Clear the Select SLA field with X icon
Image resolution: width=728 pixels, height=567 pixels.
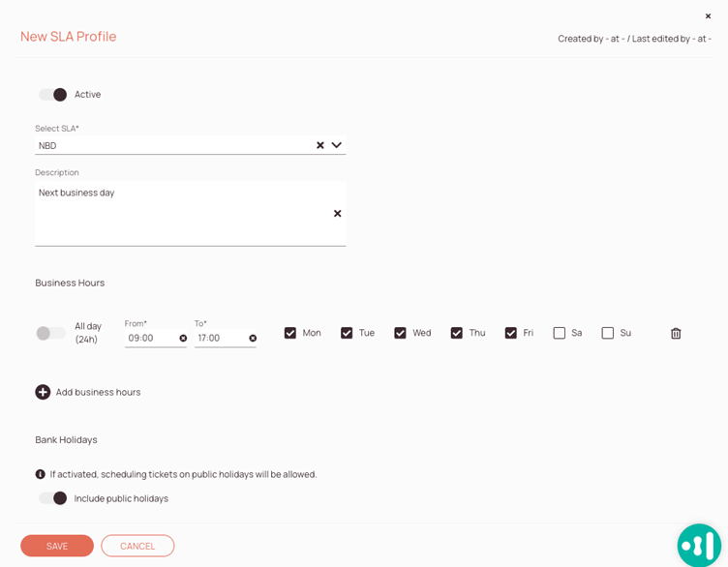320,146
